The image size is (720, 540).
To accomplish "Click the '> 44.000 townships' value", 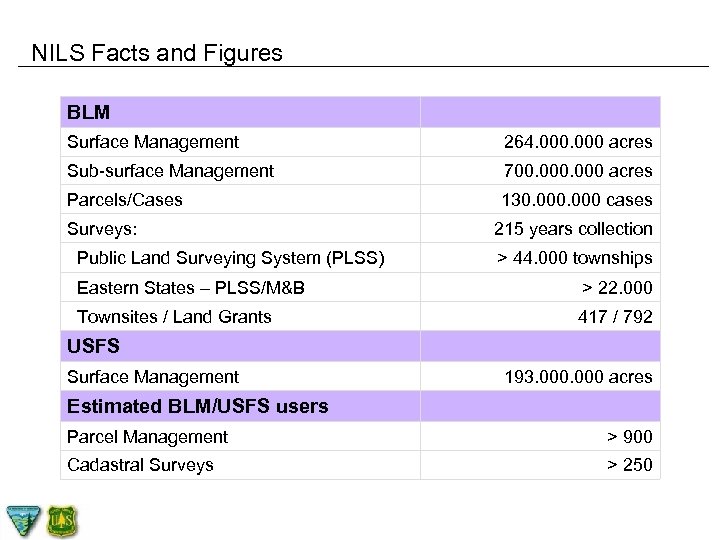I will tap(574, 258).
